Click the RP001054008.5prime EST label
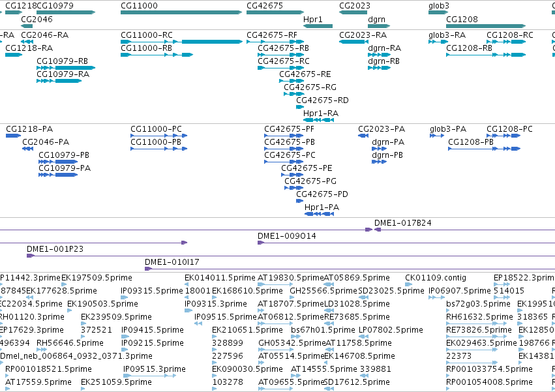 point(490,382)
